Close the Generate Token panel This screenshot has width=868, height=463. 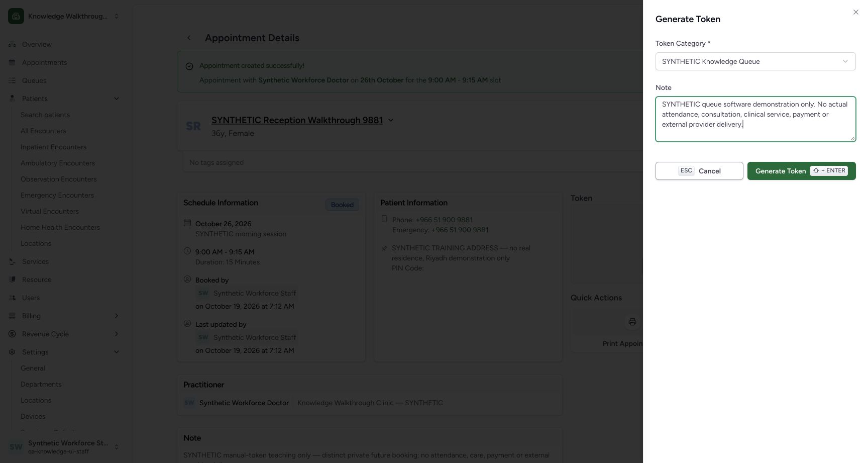tap(856, 12)
